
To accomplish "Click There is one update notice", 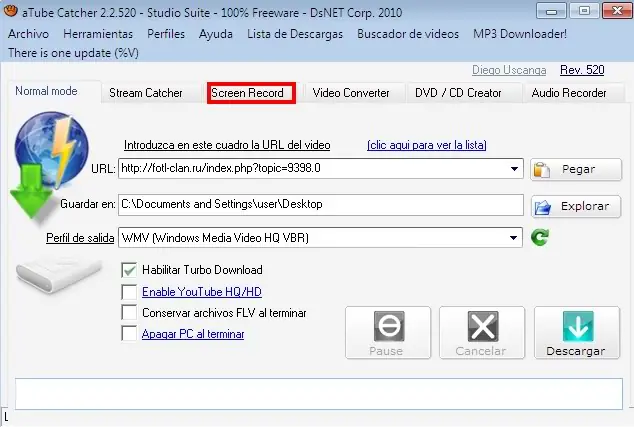I will (x=73, y=53).
